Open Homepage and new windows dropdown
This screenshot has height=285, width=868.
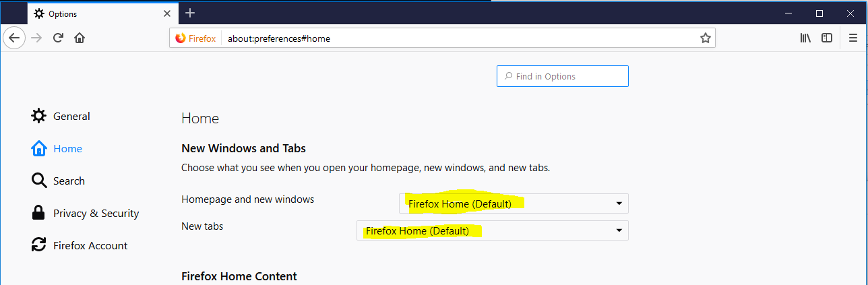click(514, 203)
